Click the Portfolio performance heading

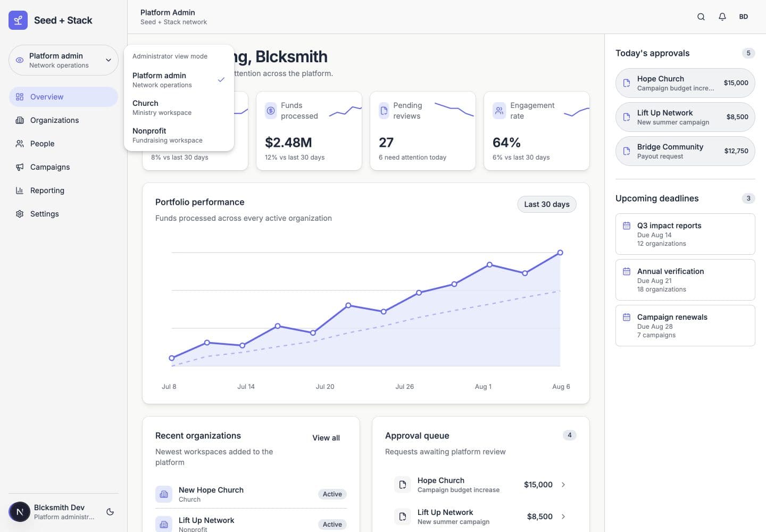[200, 202]
